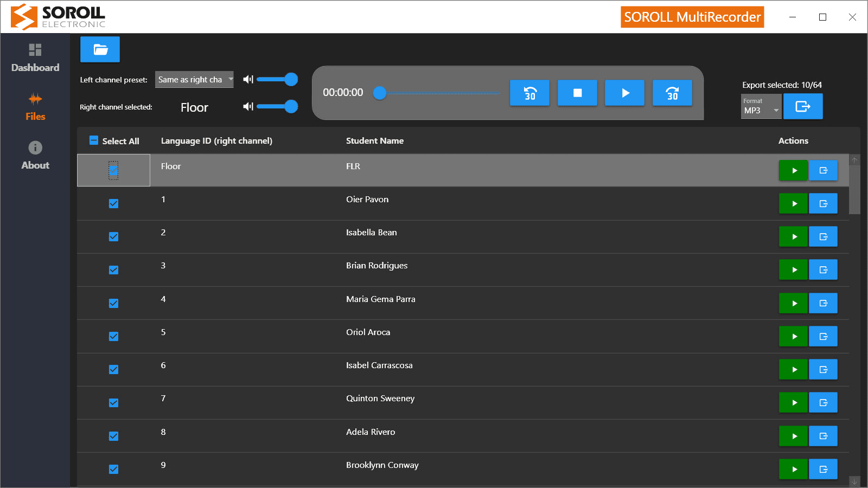Mute the left channel speaker icon
Screen dimensions: 868x488
[248, 80]
